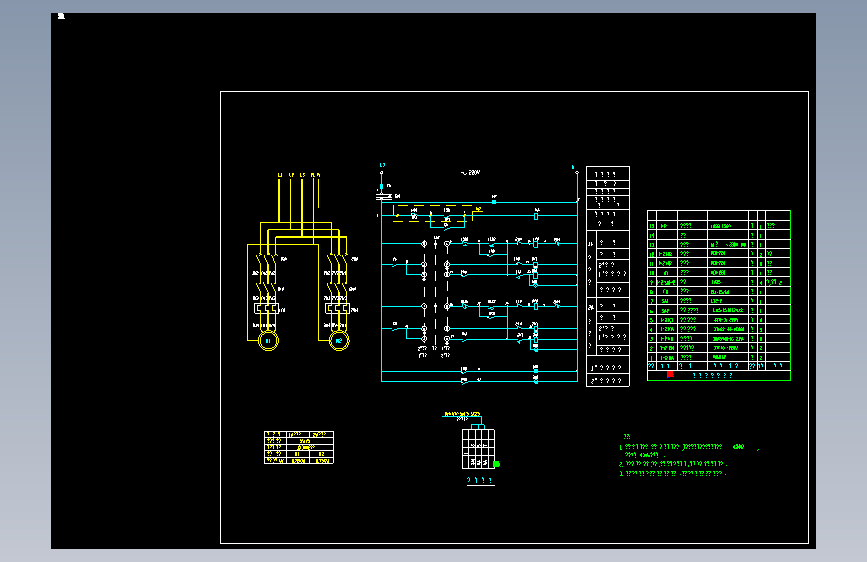Image resolution: width=867 pixels, height=562 pixels.
Task: Select the left motor M1 circle symbol
Action: tap(268, 341)
